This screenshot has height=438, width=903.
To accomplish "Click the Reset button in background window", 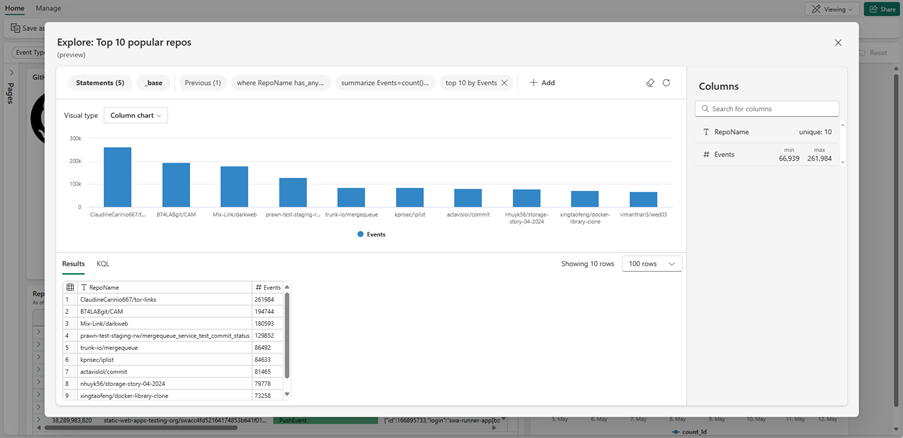I will [x=874, y=52].
